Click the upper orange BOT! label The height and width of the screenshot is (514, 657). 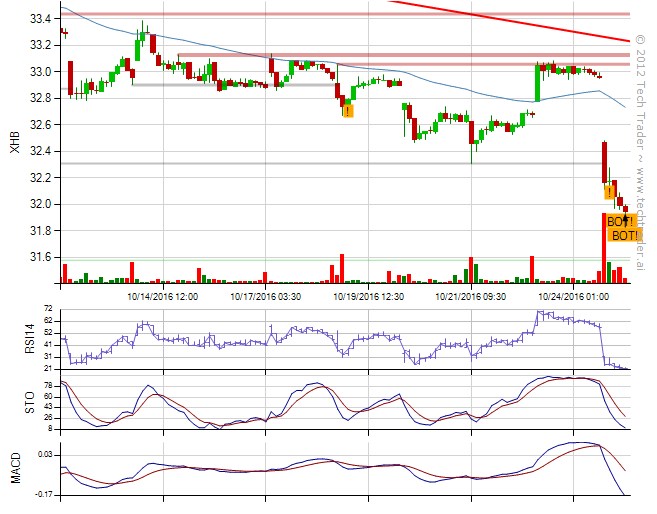click(620, 222)
